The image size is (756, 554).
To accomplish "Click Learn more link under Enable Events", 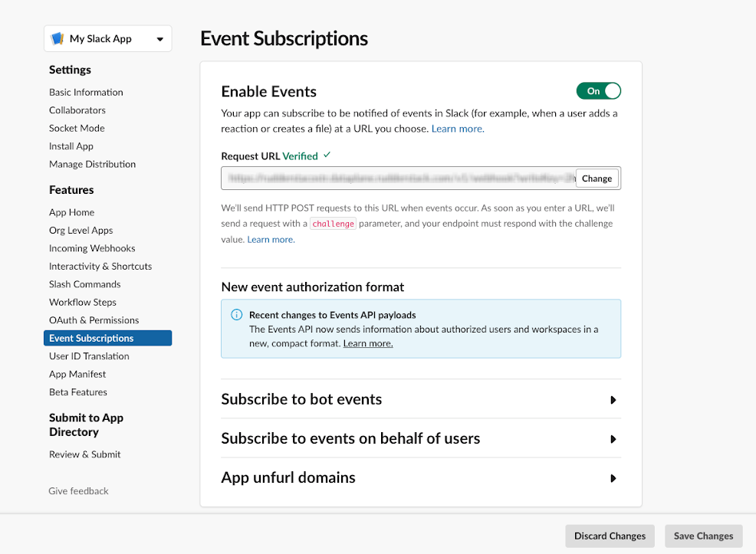I will point(458,129).
